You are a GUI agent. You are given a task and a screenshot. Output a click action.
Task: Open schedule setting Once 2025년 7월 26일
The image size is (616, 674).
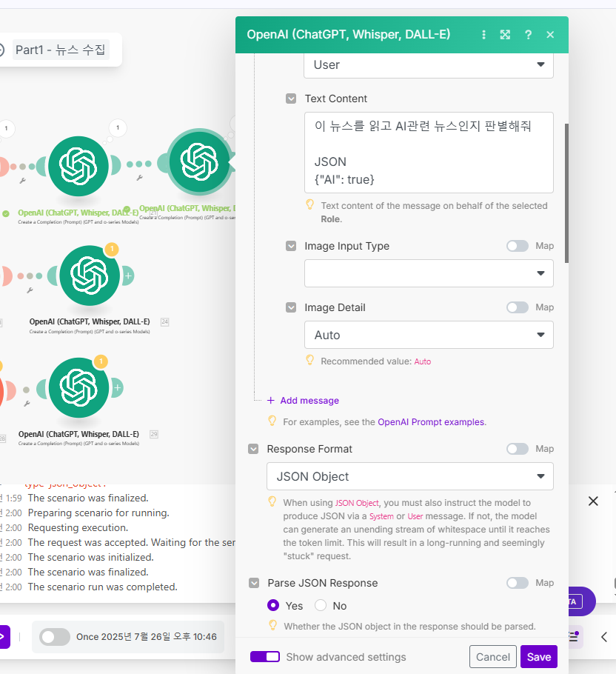click(147, 637)
